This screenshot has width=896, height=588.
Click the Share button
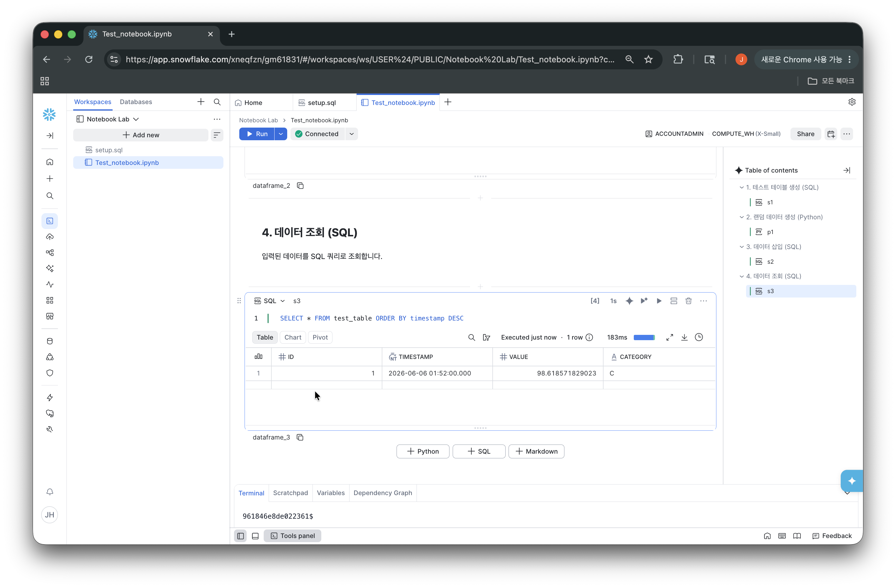click(805, 134)
